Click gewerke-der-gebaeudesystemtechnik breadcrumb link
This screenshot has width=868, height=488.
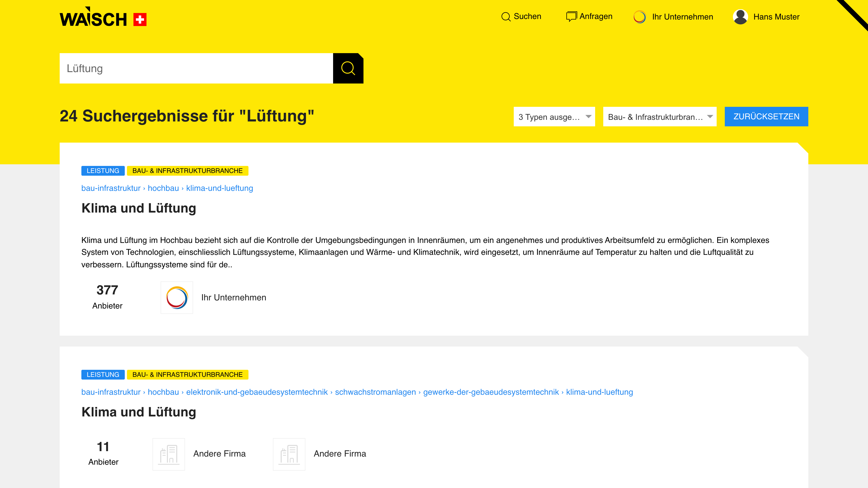[x=491, y=392]
